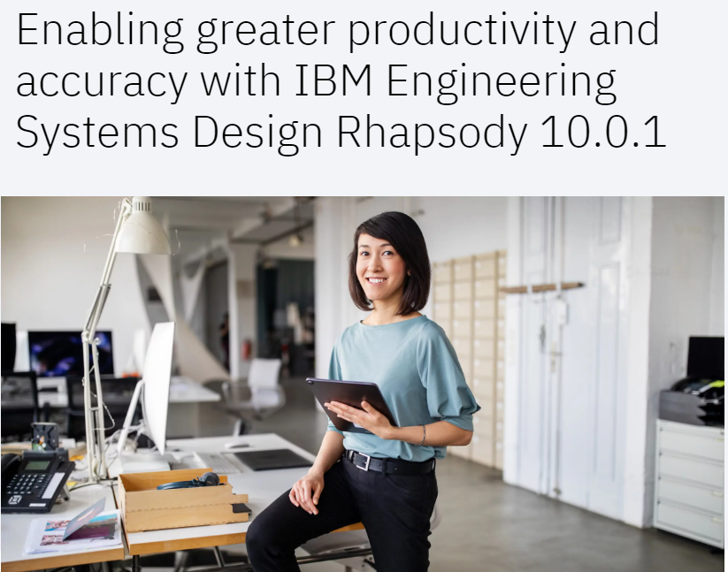Open the hero photo of woman holding tablet
728x572 pixels.
click(363, 384)
